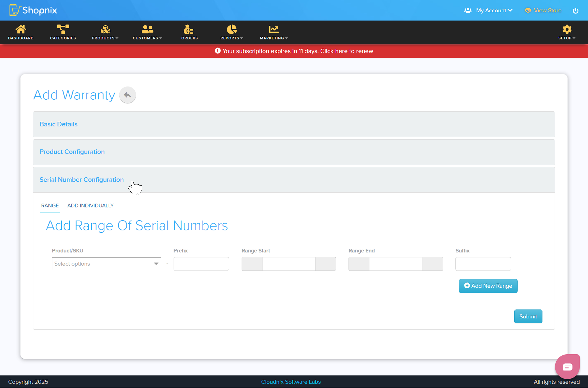
Task: Open the Products boxes icon
Action: pos(105,29)
